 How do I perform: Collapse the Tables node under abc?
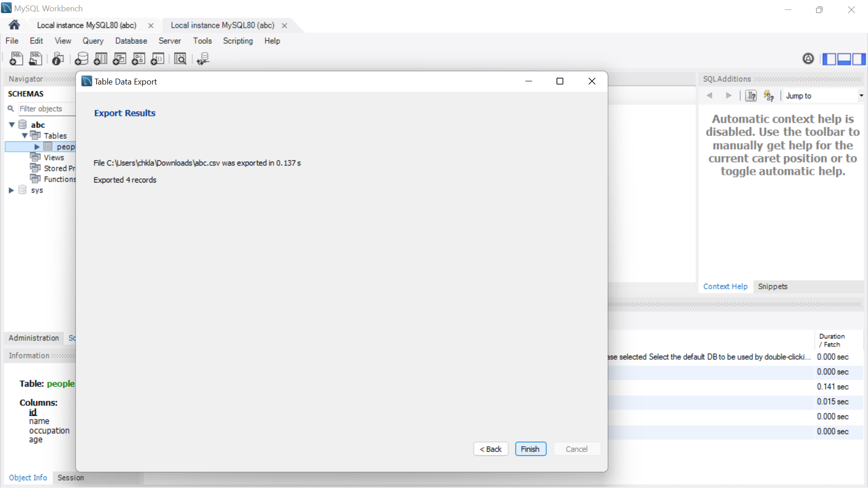25,136
